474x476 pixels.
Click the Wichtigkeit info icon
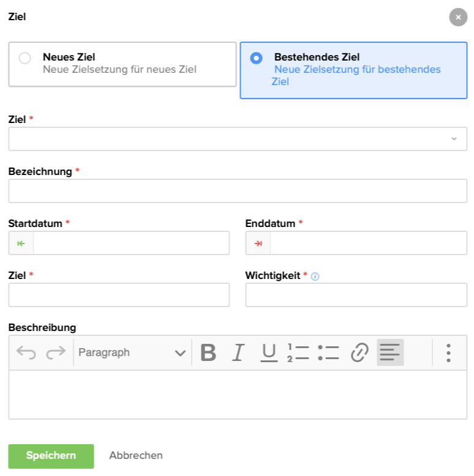(x=315, y=276)
